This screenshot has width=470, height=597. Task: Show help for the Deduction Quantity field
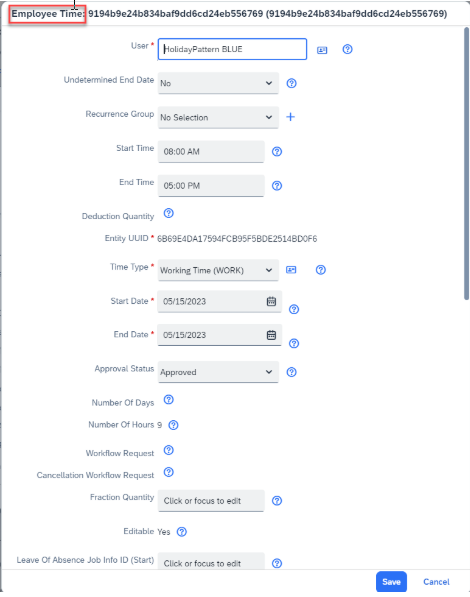[168, 213]
